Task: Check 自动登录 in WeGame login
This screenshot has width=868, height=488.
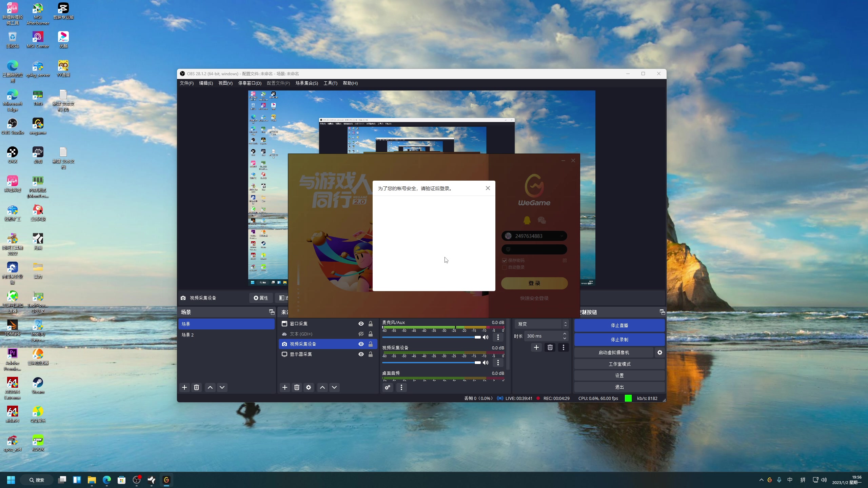Action: tap(505, 267)
